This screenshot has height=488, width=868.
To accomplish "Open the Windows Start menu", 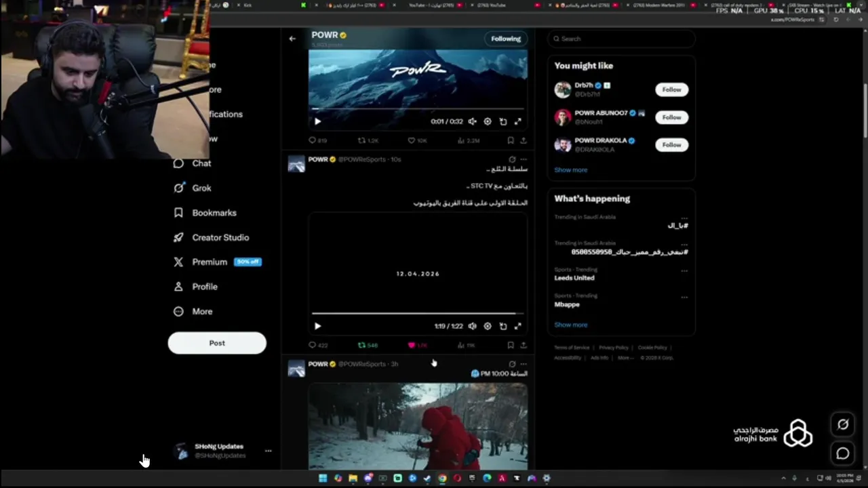I will [x=323, y=478].
